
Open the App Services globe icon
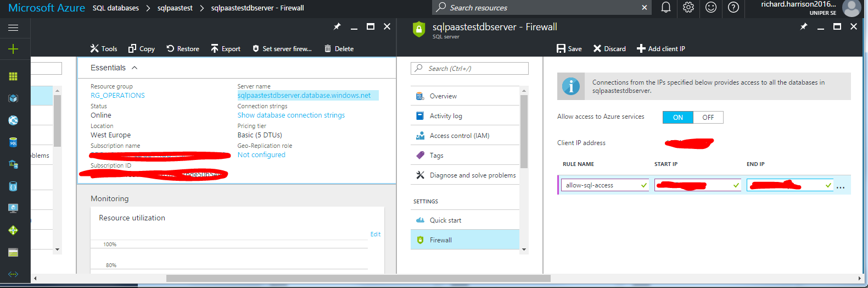(13, 120)
